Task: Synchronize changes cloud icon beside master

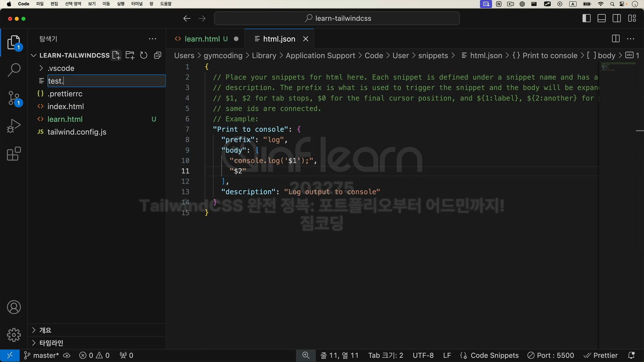Action: pyautogui.click(x=67, y=355)
